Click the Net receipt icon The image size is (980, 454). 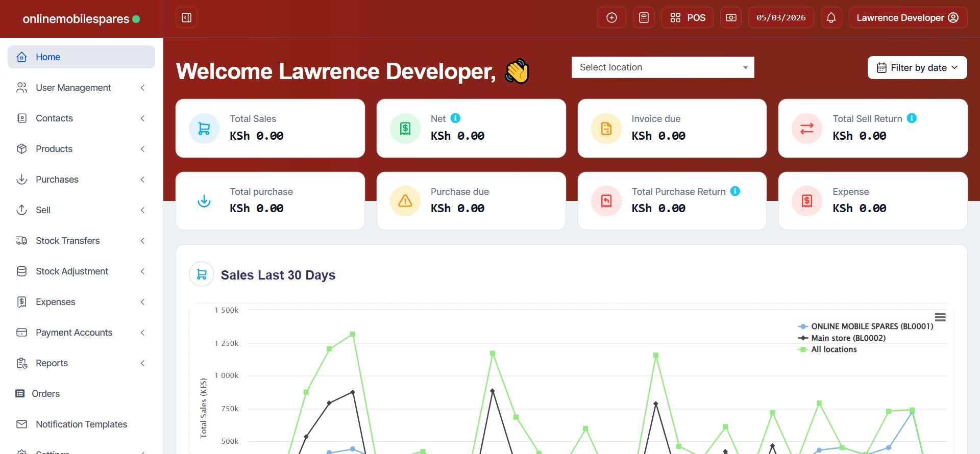(405, 129)
